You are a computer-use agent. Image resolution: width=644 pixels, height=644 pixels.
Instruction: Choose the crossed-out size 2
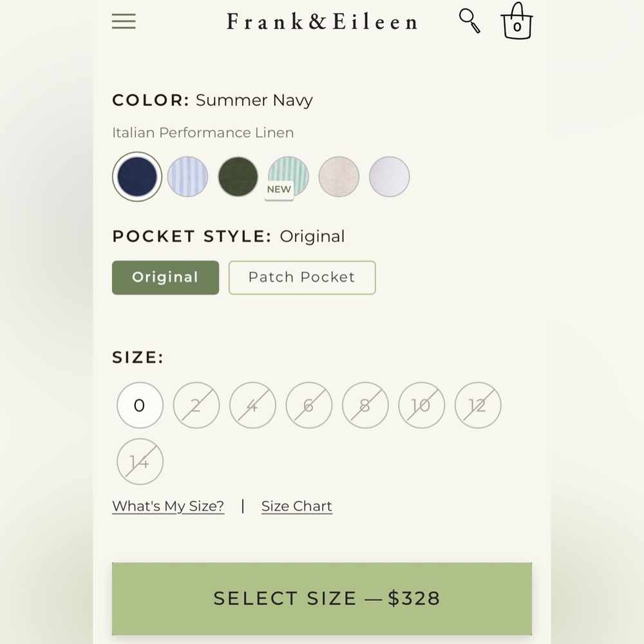[x=196, y=406]
